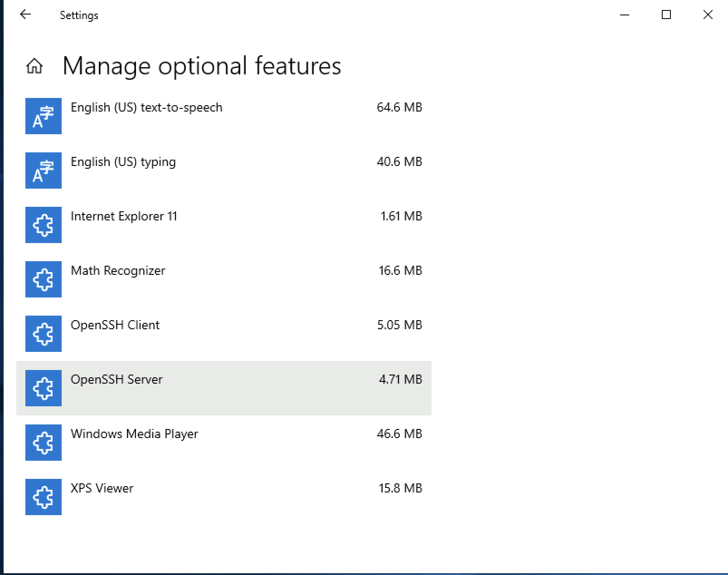Image resolution: width=728 pixels, height=575 pixels.
Task: Select the XPS Viewer feature name
Action: click(102, 488)
